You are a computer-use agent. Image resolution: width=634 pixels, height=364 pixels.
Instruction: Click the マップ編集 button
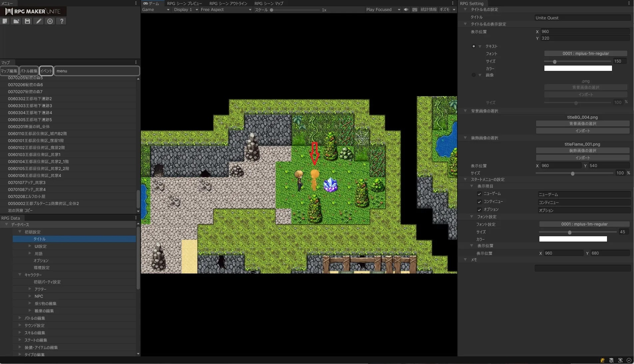(x=9, y=71)
